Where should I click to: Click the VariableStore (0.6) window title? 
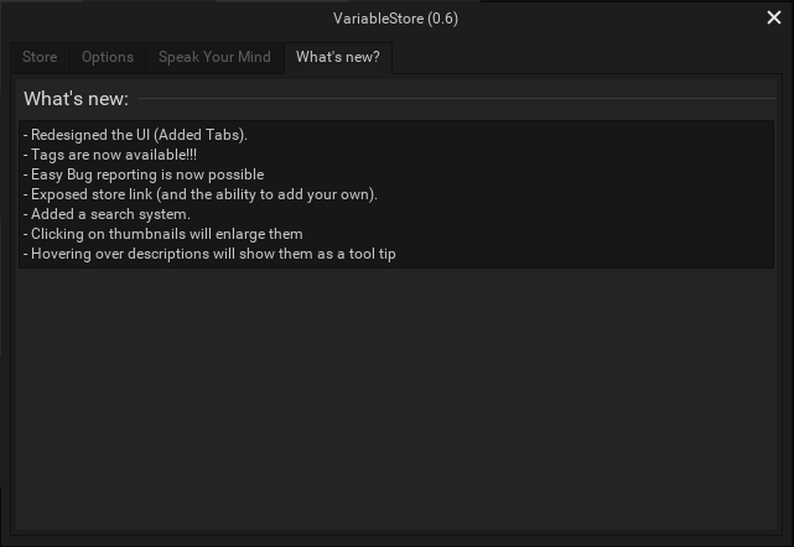click(396, 18)
